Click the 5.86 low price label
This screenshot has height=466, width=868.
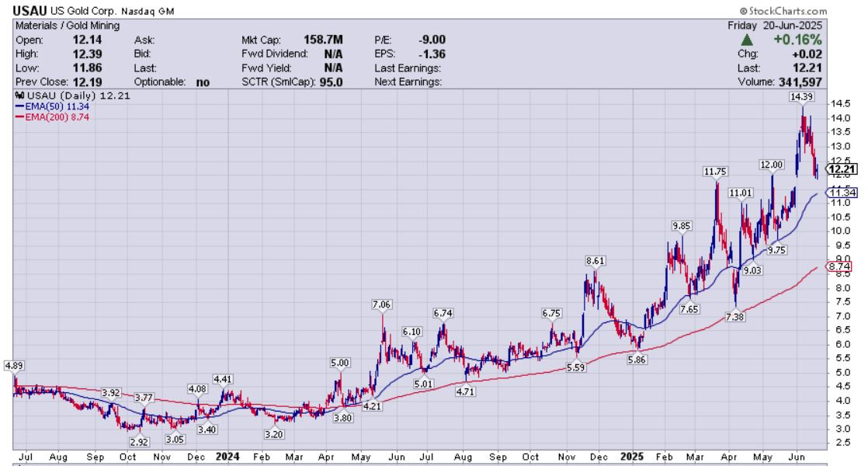coord(637,360)
